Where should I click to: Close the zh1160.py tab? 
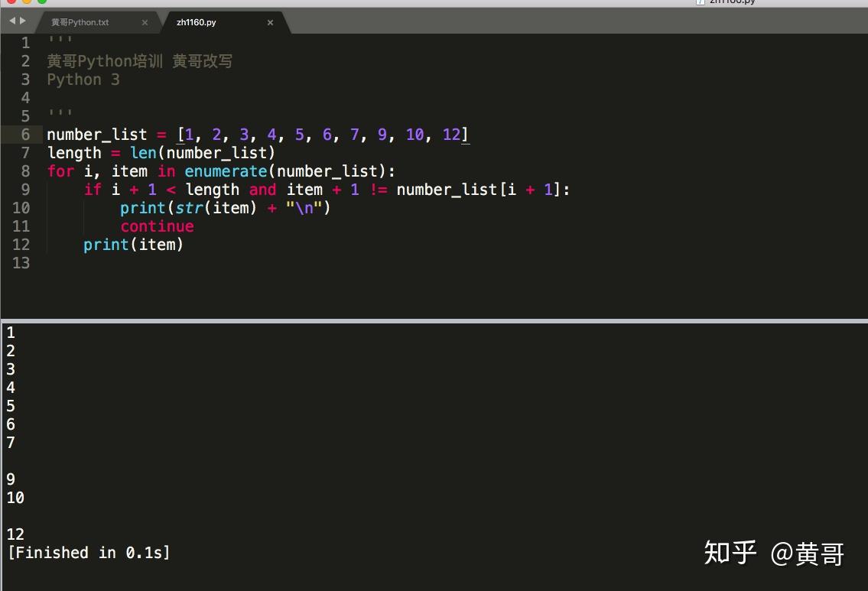[x=270, y=23]
